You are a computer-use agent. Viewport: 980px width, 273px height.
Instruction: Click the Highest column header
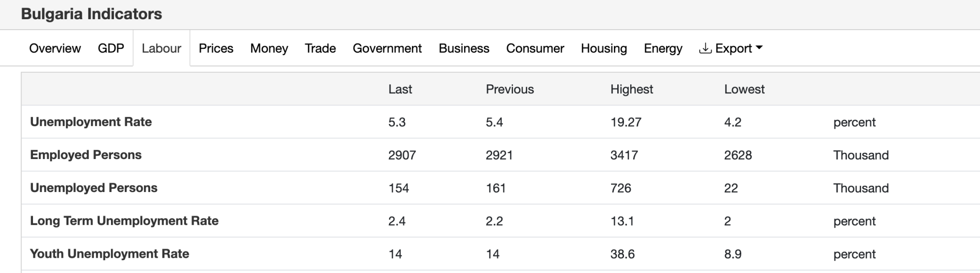pyautogui.click(x=631, y=89)
